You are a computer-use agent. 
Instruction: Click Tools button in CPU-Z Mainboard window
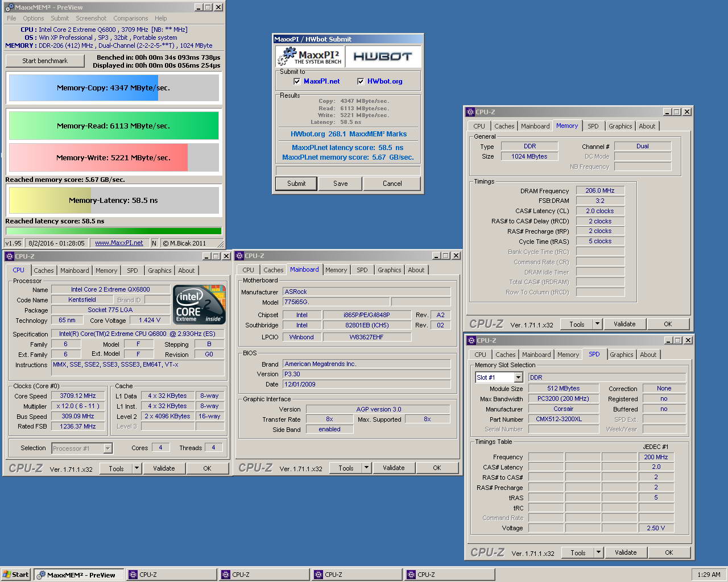pyautogui.click(x=346, y=468)
